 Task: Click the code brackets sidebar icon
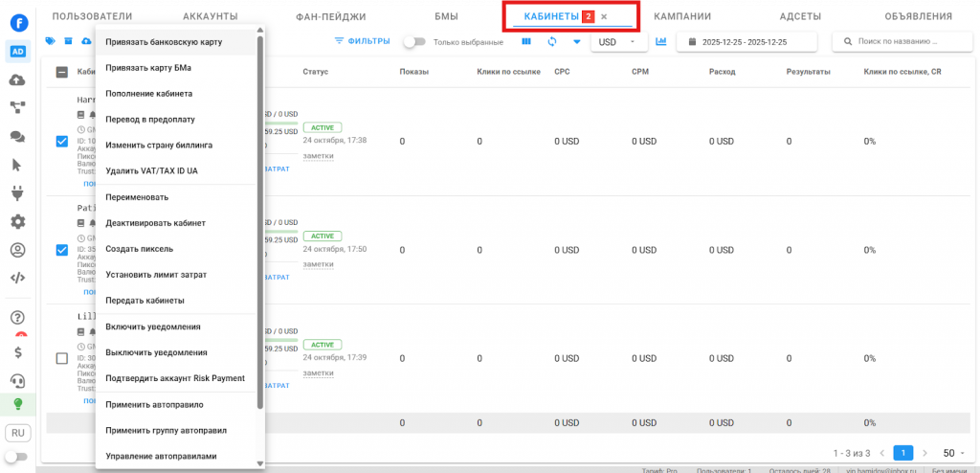click(x=18, y=279)
